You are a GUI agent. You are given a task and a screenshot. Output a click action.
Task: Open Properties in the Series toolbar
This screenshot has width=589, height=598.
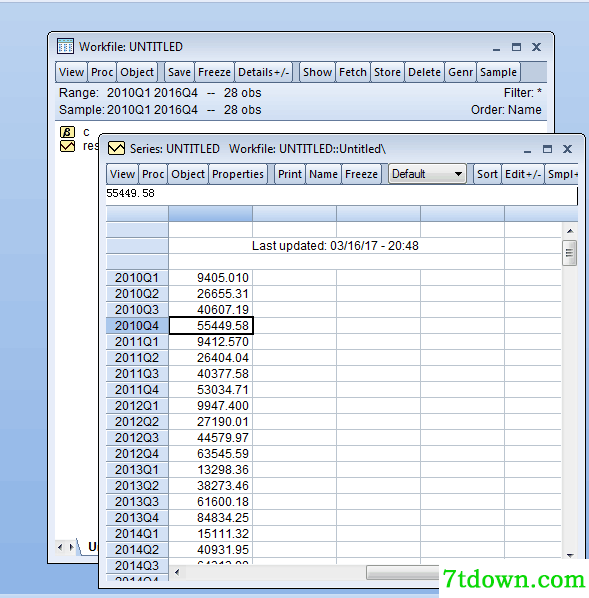click(x=238, y=174)
